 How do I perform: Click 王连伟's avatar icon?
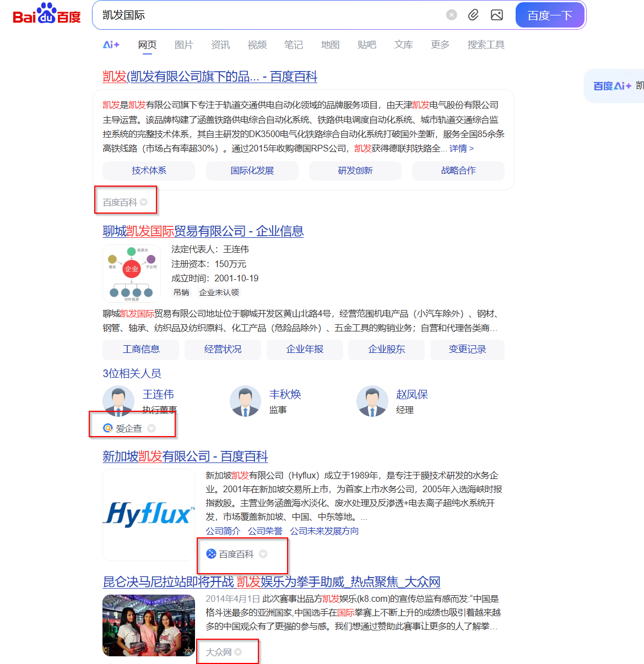tap(118, 401)
